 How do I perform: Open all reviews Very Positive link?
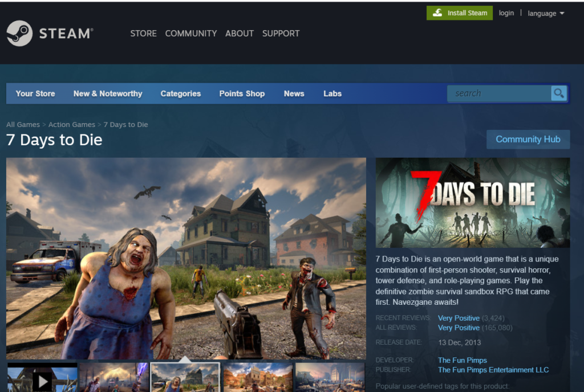click(459, 328)
